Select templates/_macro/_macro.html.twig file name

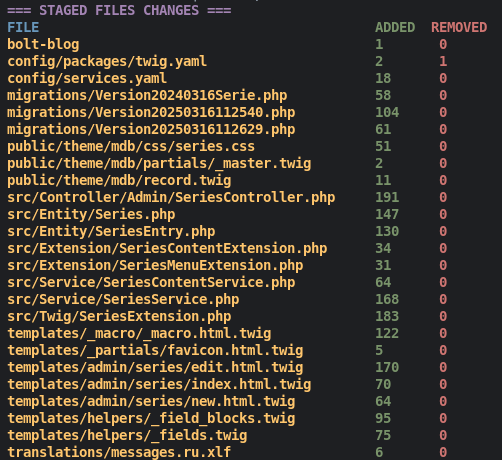click(139, 334)
